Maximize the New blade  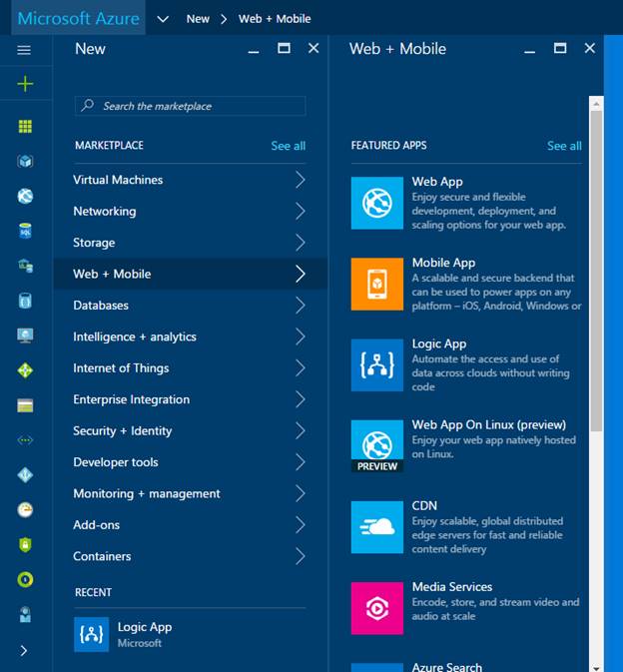point(284,48)
